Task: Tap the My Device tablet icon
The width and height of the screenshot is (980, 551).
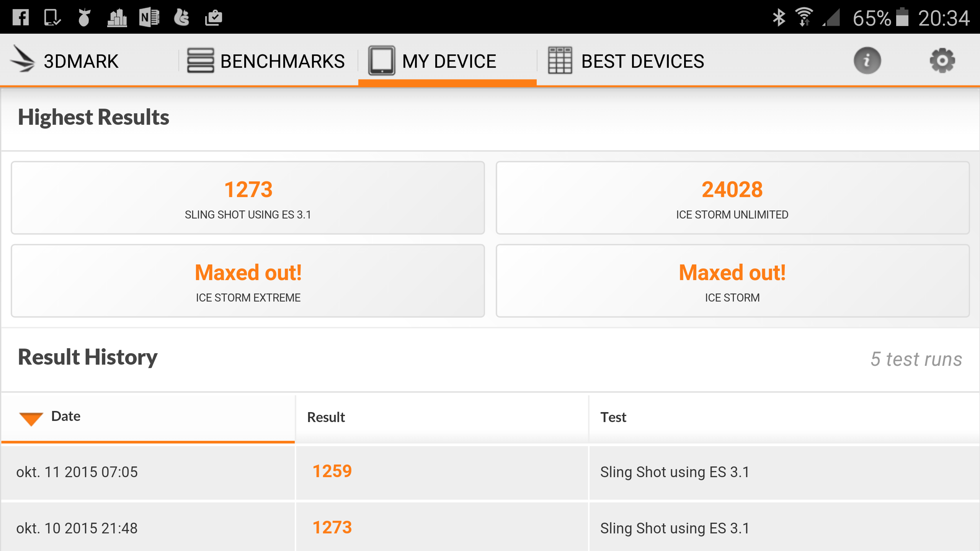Action: 382,60
